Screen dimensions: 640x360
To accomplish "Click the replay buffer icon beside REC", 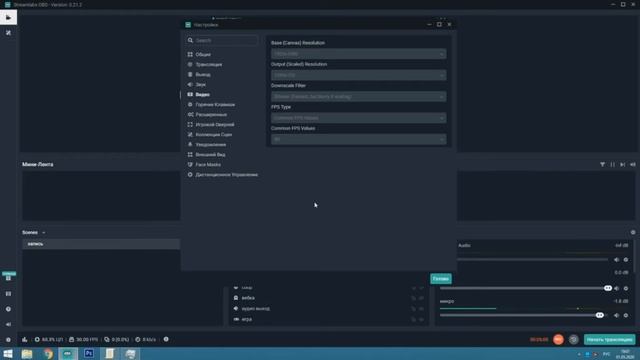I will pyautogui.click(x=573, y=340).
